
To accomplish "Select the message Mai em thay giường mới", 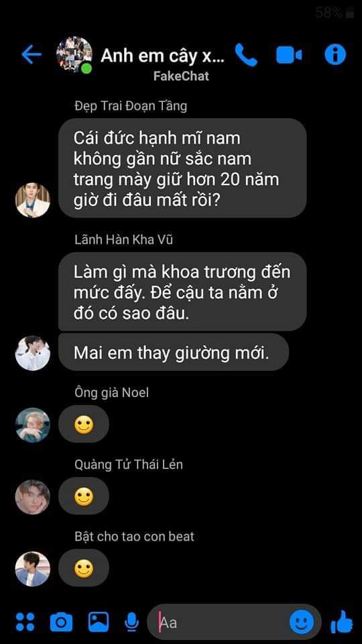I will pos(174,353).
